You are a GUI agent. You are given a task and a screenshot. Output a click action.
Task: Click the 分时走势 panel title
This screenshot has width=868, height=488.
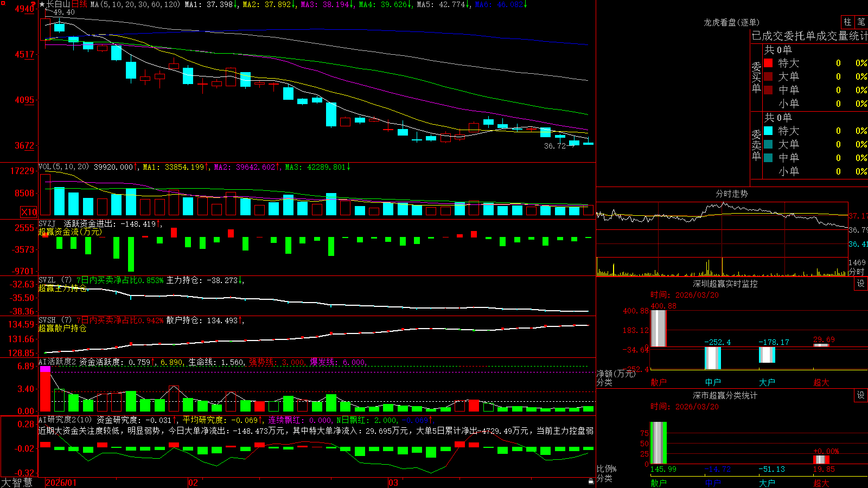731,194
